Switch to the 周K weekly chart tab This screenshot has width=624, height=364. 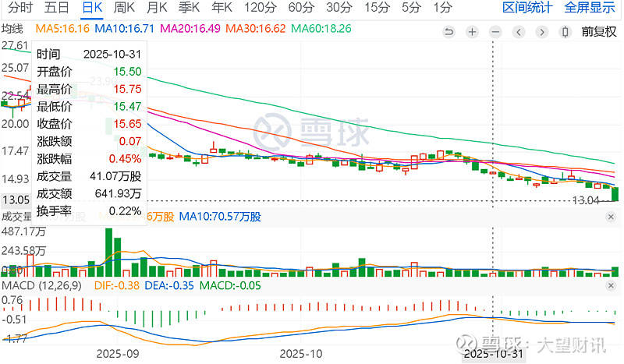pyautogui.click(x=123, y=8)
